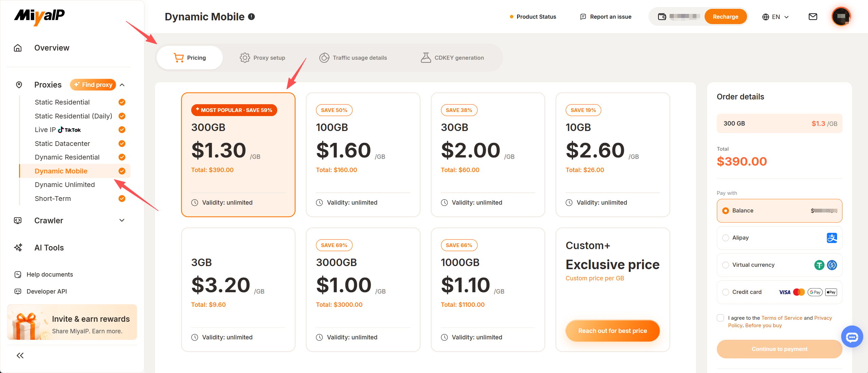Select Credit card radio button
Image resolution: width=868 pixels, height=373 pixels.
point(726,292)
